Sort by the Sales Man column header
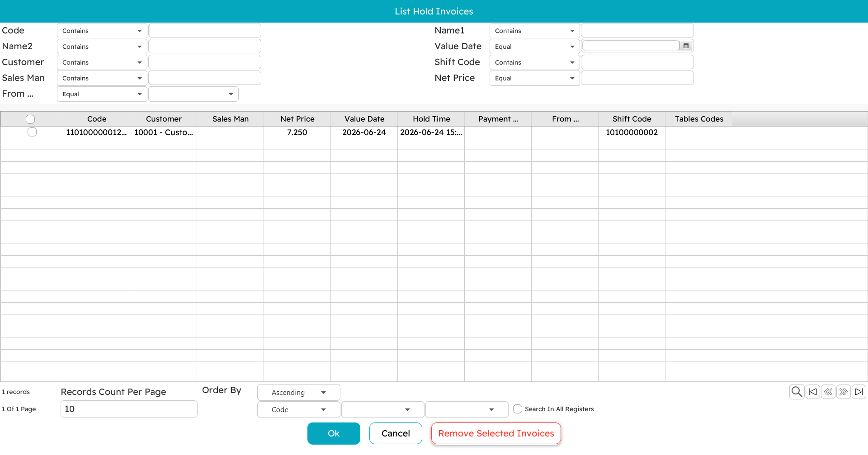868x455 pixels. pyautogui.click(x=231, y=119)
